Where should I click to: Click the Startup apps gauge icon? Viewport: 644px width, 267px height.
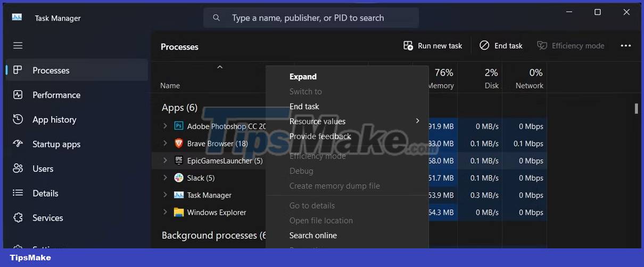click(x=18, y=144)
